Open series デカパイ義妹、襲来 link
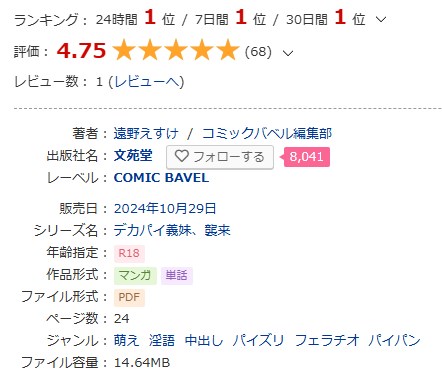The width and height of the screenshot is (442, 381). [x=172, y=230]
